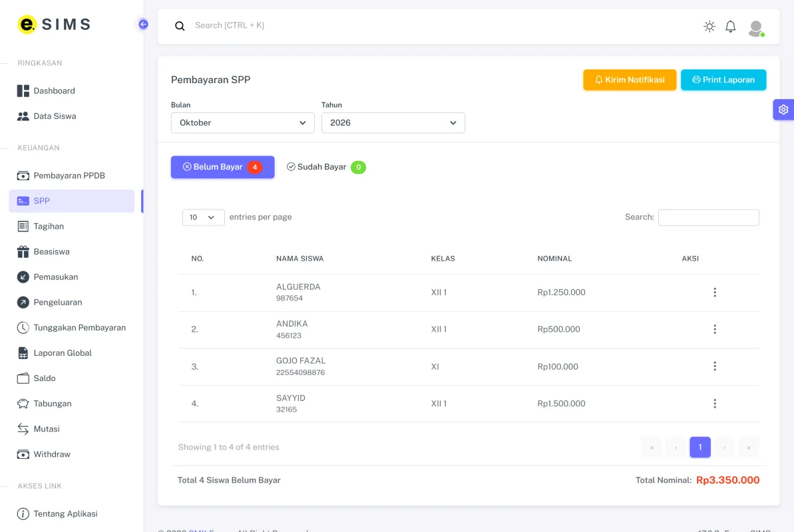This screenshot has width=794, height=532.
Task: Click the Kirim Notifikasi button
Action: [630, 80]
